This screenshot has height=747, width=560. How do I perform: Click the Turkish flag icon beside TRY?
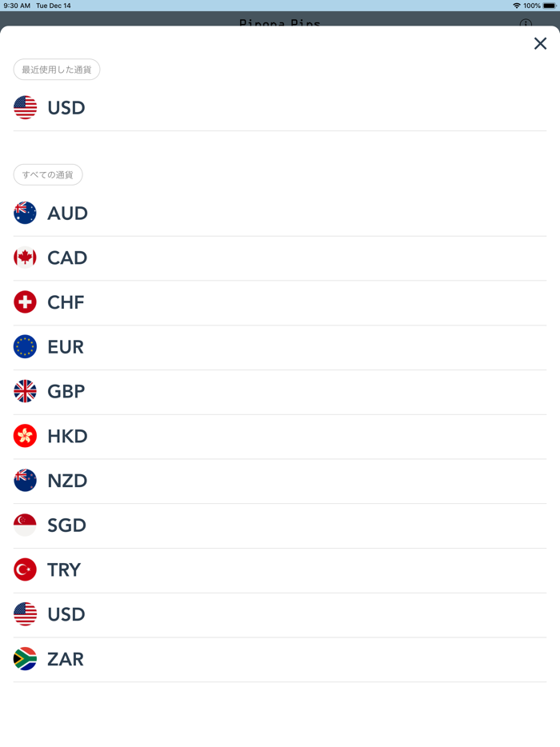[x=25, y=570]
